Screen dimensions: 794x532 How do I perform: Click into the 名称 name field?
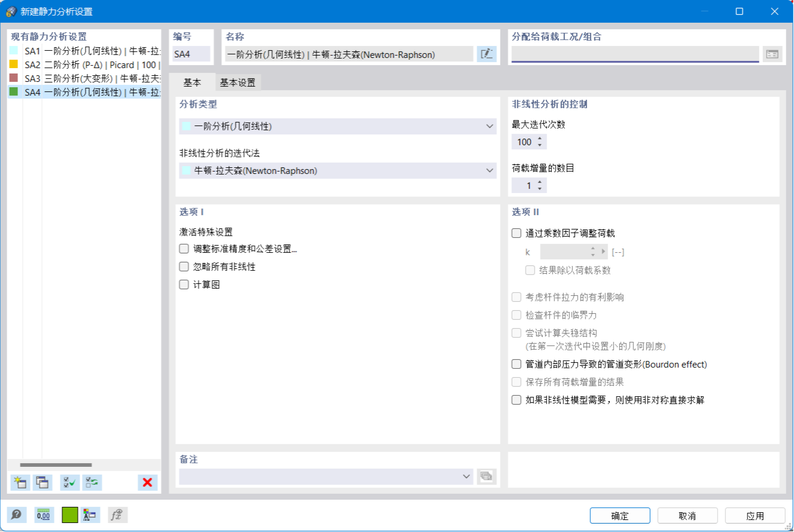[349, 54]
